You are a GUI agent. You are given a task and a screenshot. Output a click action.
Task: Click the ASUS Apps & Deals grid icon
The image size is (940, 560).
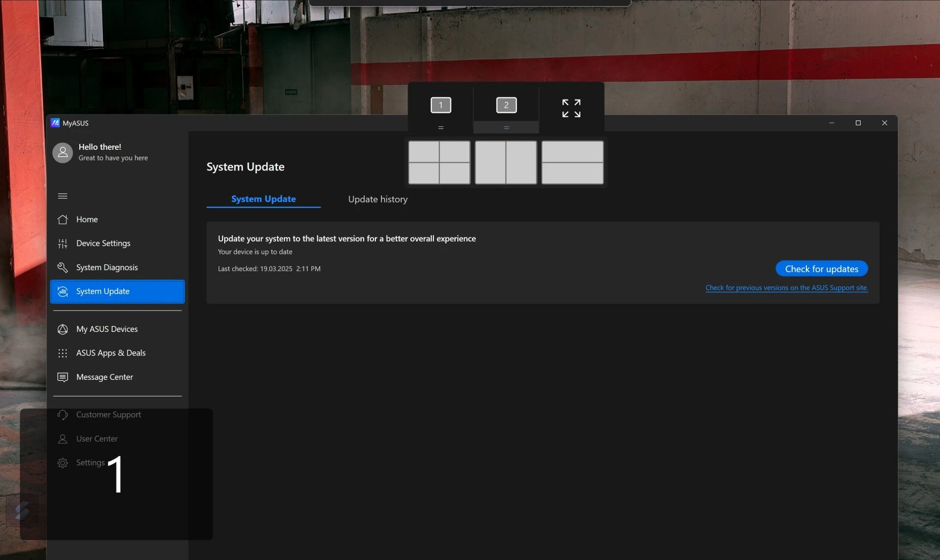pos(63,353)
